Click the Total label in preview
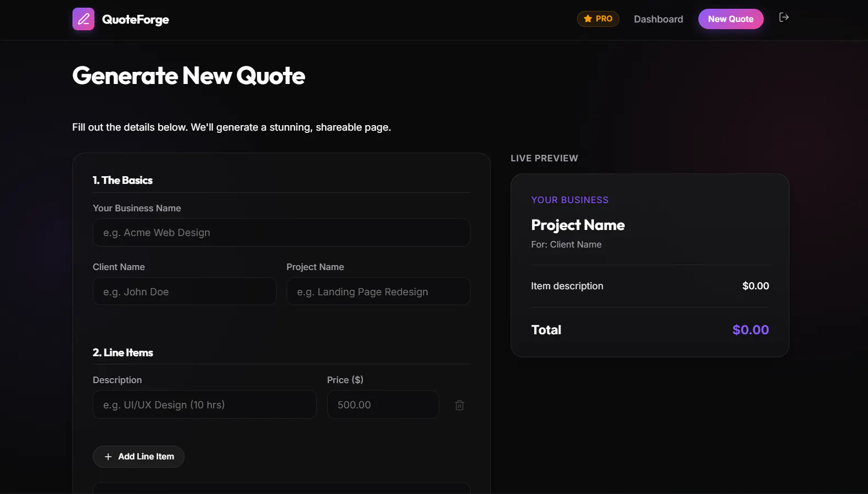Viewport: 868px width, 494px height. coord(546,330)
